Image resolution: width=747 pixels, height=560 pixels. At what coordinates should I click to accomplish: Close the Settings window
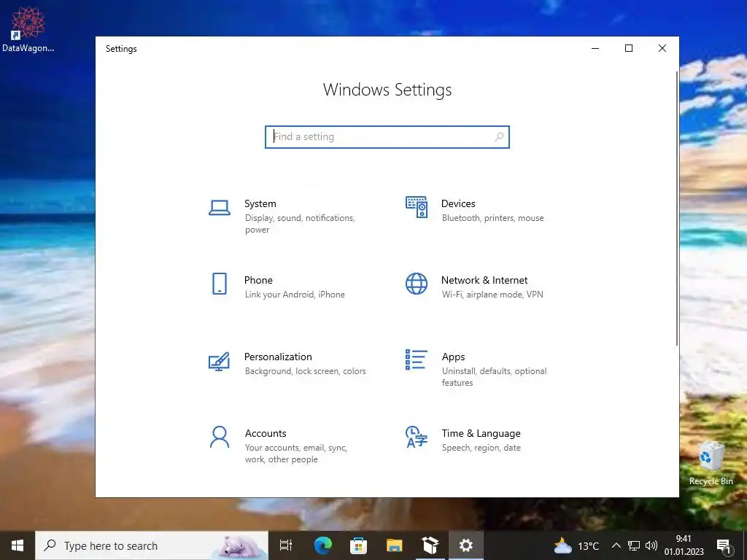[662, 49]
